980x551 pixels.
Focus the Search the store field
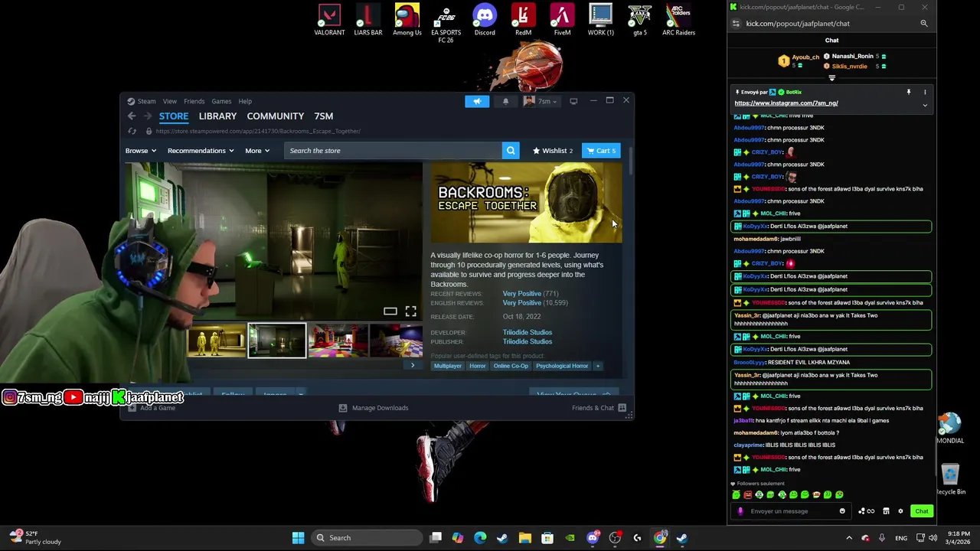point(393,151)
